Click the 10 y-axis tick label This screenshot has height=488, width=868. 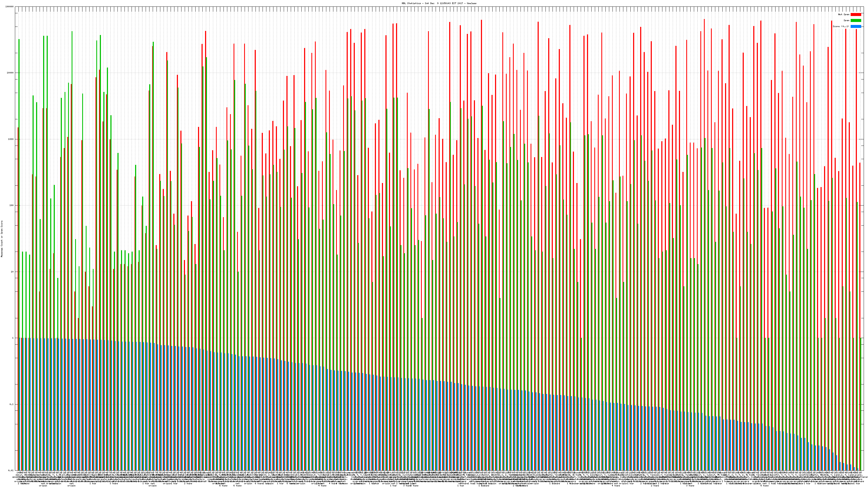point(12,272)
